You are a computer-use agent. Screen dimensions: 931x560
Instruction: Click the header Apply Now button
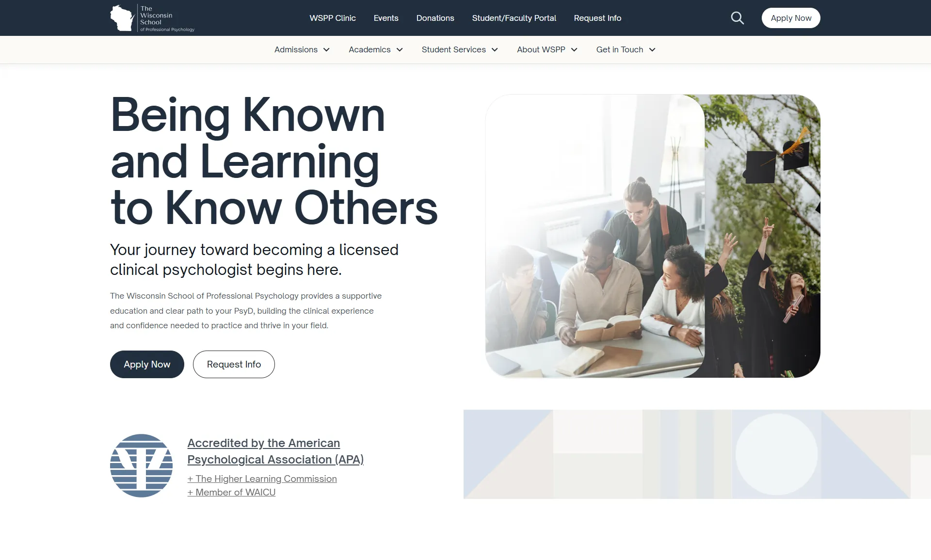(x=791, y=18)
